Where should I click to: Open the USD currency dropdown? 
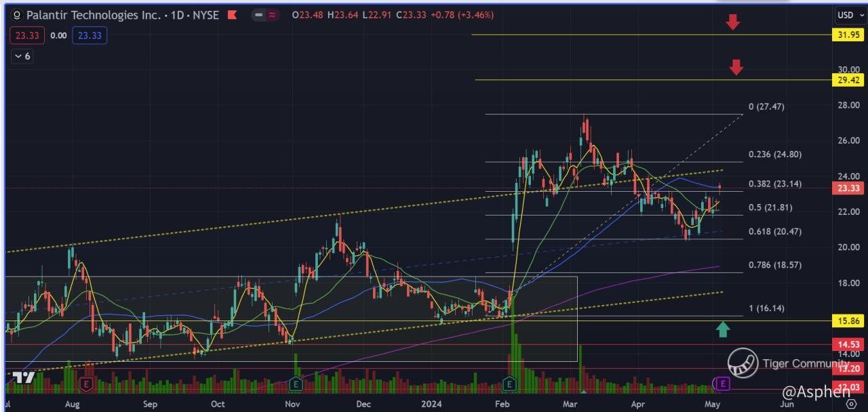[x=849, y=14]
